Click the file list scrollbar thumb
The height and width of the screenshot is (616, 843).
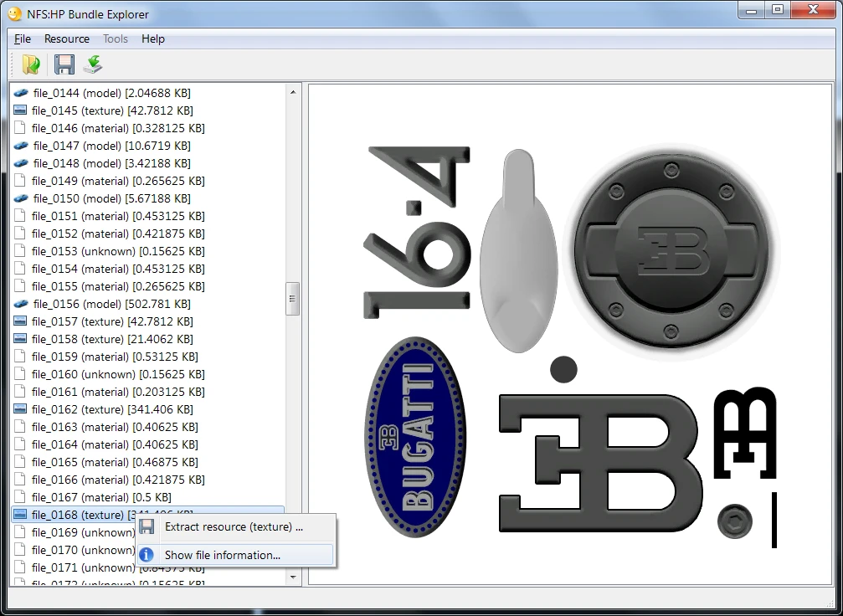[292, 298]
